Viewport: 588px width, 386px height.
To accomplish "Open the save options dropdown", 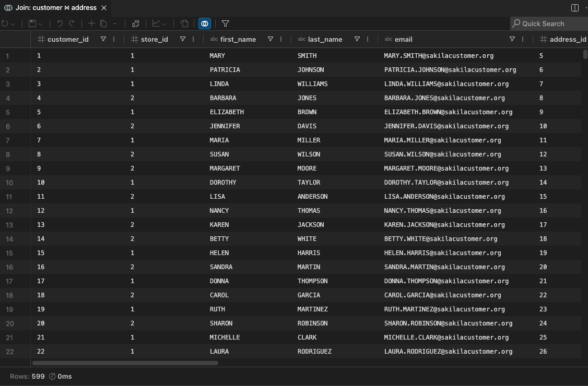I will click(x=40, y=23).
